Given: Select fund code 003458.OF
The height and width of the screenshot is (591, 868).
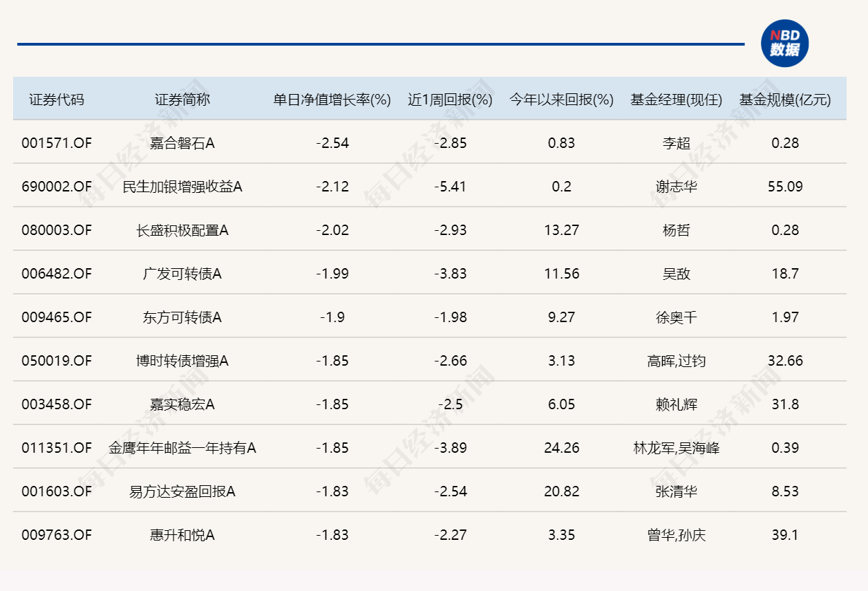Looking at the screenshot, I should point(57,404).
